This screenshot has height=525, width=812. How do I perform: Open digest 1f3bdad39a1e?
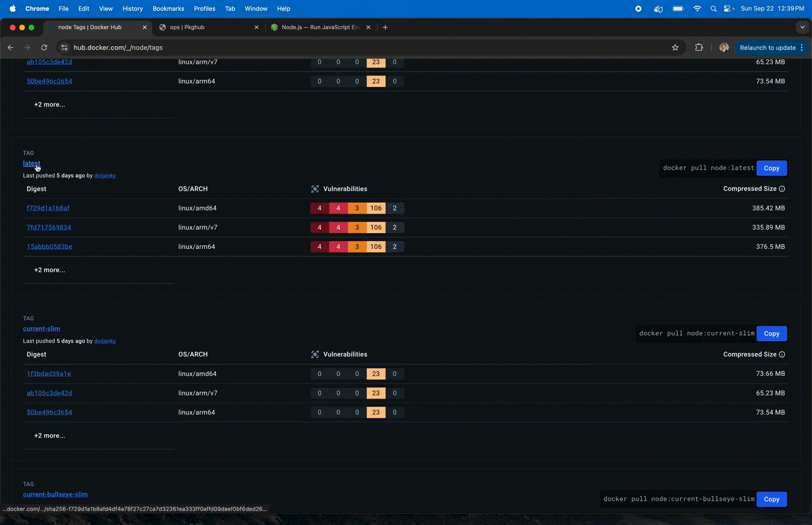(x=49, y=374)
